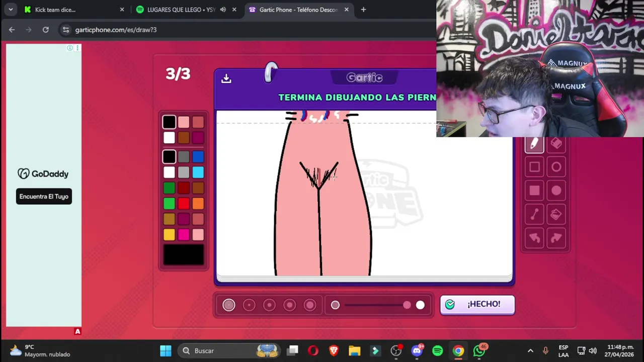Open Spotify from the taskbar
644x362 pixels.
pos(437,350)
